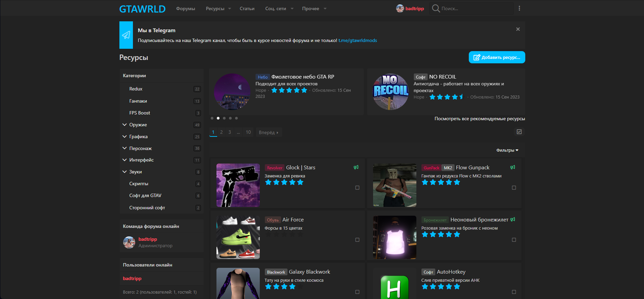Open the Статьи nav item
Screen dimensions: 644x299
point(247,8)
